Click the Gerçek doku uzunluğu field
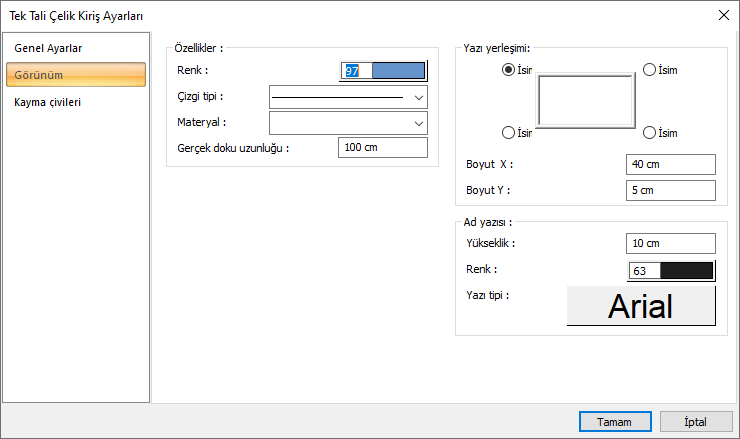Viewport: 740px width, 439px height. pos(382,148)
